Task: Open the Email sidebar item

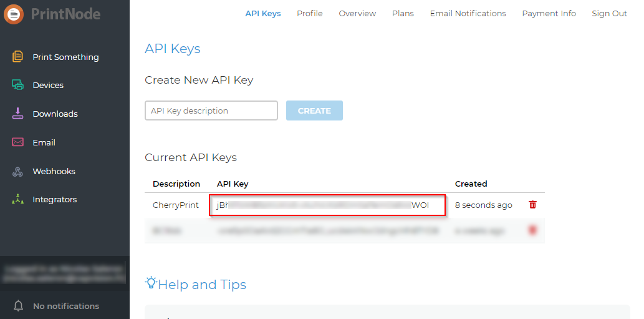Action: (x=44, y=143)
